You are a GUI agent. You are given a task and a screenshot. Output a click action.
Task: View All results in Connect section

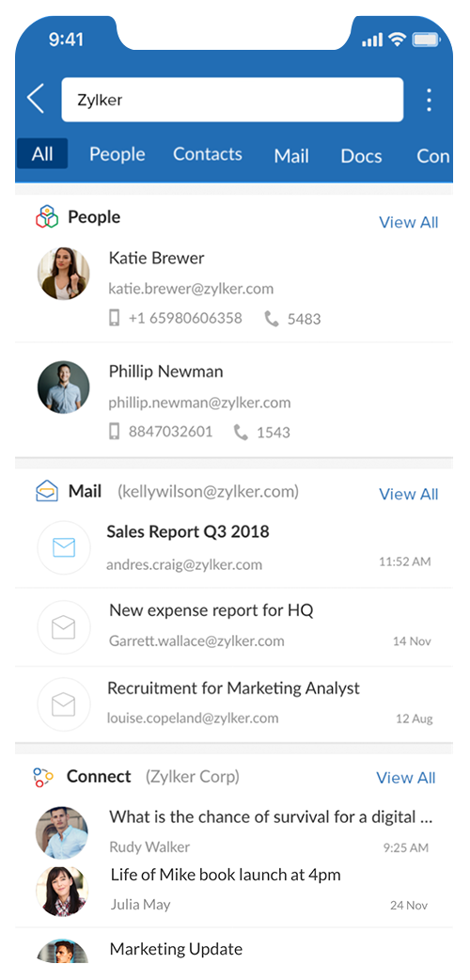[406, 778]
